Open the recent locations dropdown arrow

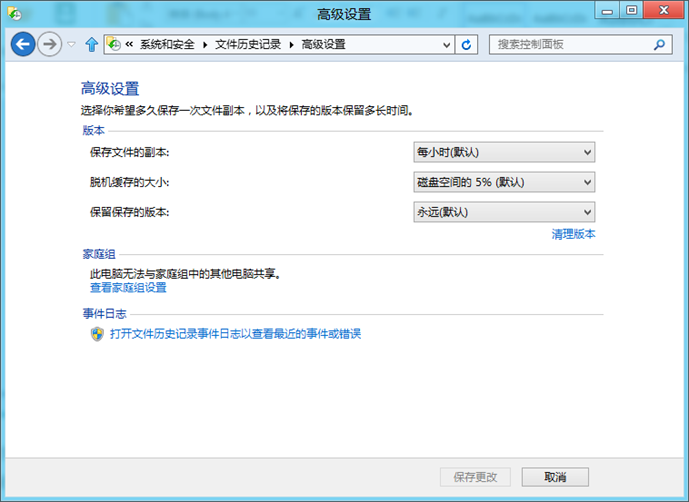71,44
